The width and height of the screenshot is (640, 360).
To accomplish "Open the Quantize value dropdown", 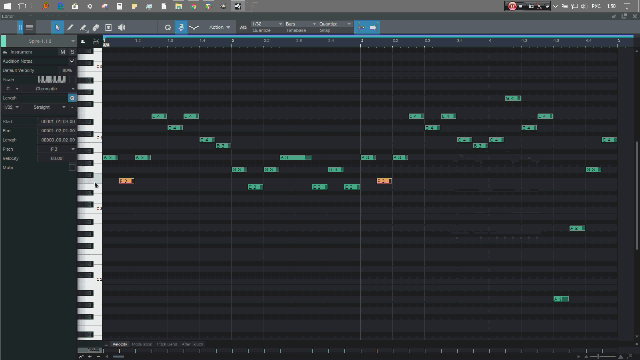I will click(x=267, y=24).
